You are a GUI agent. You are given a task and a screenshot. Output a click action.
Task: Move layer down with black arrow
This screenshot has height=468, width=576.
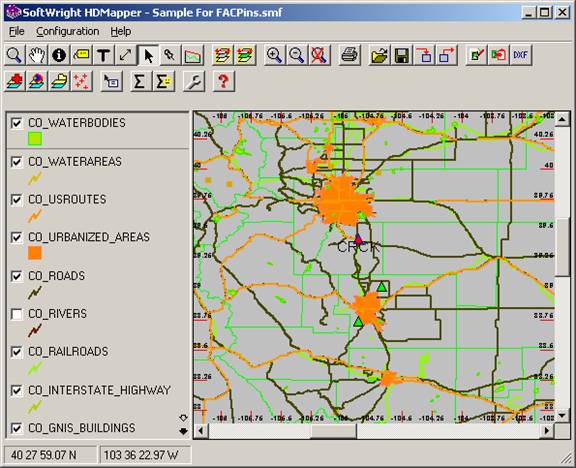[x=183, y=431]
